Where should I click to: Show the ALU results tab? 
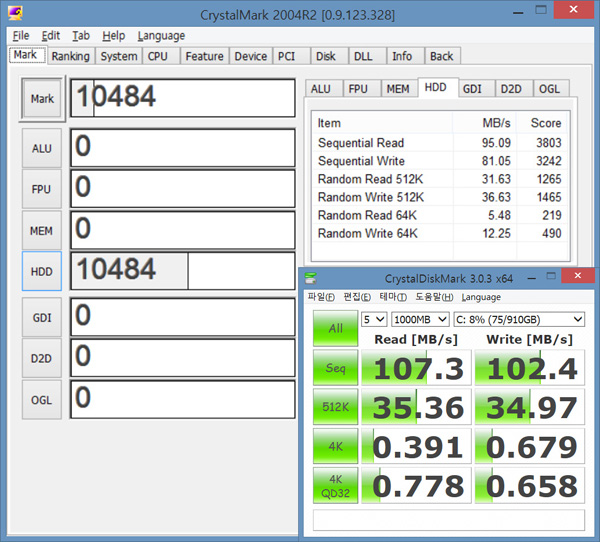coord(324,89)
